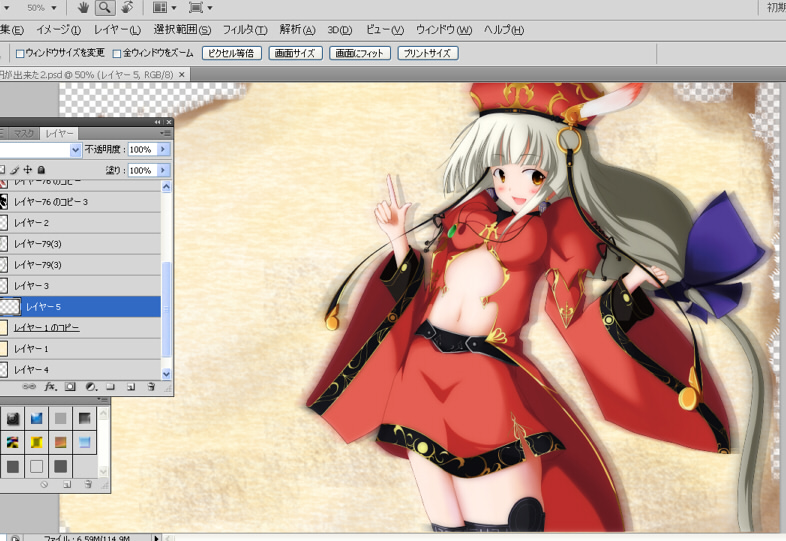Add a layer mask to layer
This screenshot has width=786, height=541.
point(70,386)
